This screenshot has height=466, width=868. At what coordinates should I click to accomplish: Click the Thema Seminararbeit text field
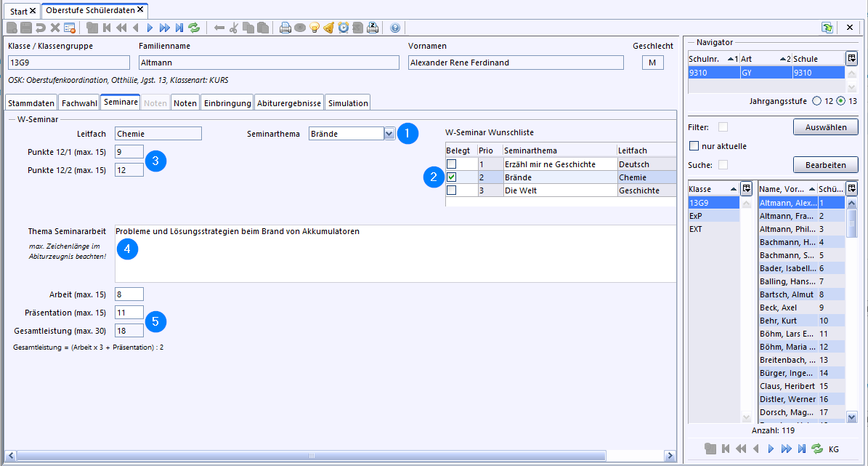coord(395,253)
